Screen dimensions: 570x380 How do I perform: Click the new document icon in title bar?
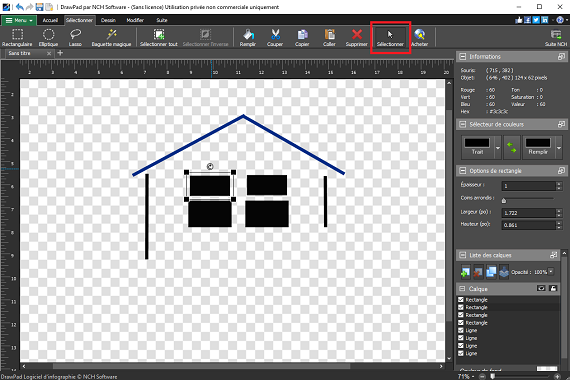(x=49, y=7)
